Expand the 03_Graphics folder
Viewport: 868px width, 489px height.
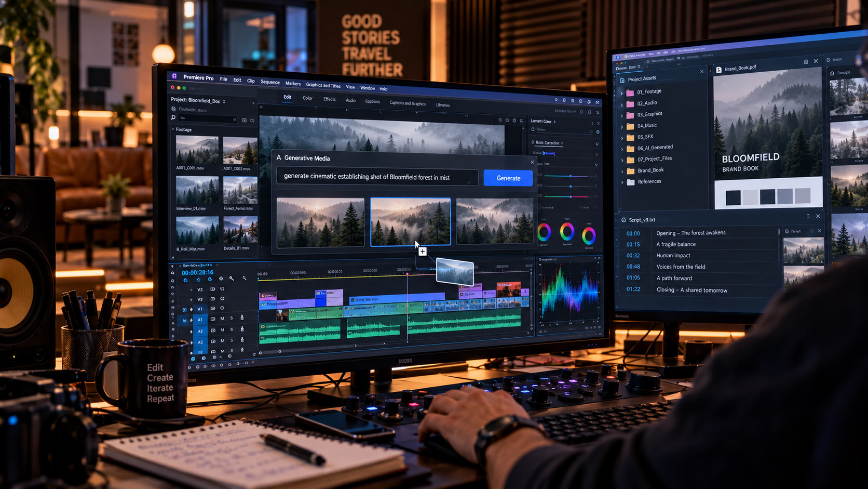(621, 115)
